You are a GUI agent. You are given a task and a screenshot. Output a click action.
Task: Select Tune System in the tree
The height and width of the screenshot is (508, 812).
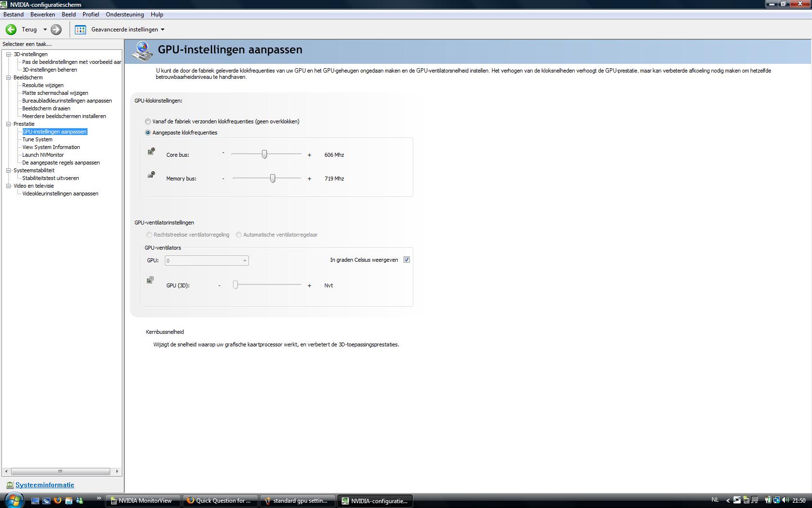coord(37,139)
